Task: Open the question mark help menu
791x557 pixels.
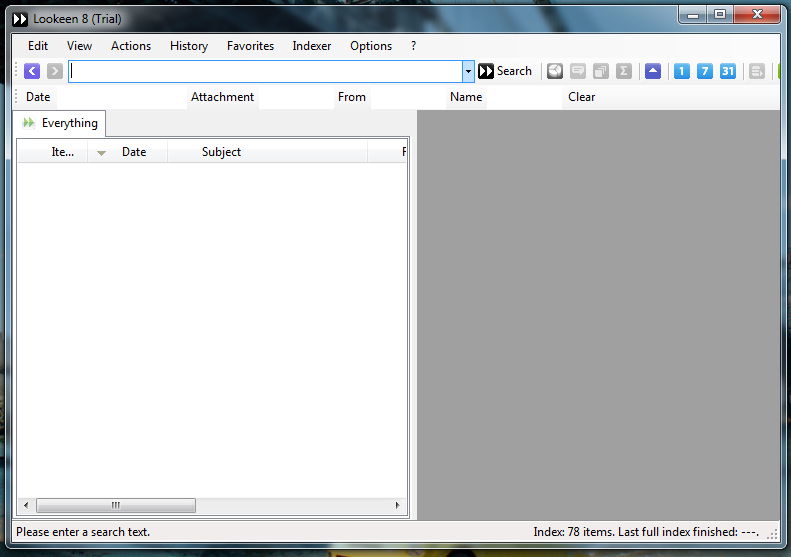Action: [414, 46]
